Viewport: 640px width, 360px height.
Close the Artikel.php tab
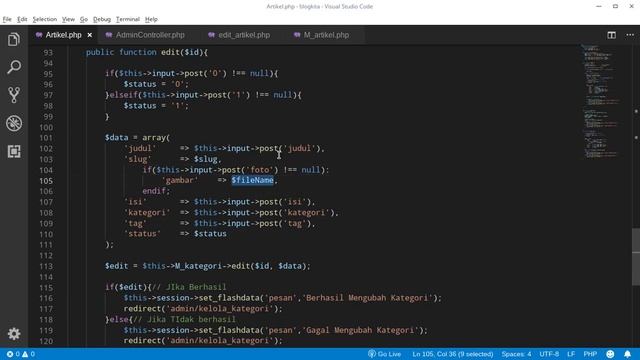(90, 35)
